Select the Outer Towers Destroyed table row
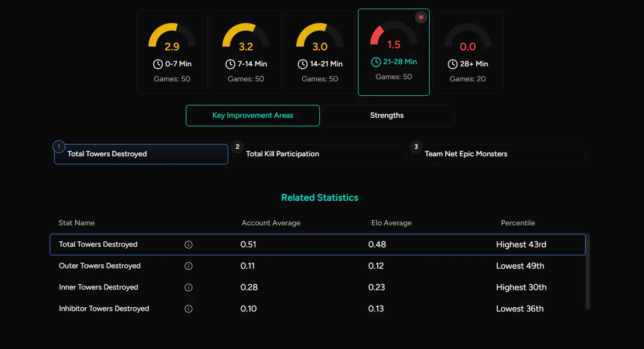 coord(317,266)
